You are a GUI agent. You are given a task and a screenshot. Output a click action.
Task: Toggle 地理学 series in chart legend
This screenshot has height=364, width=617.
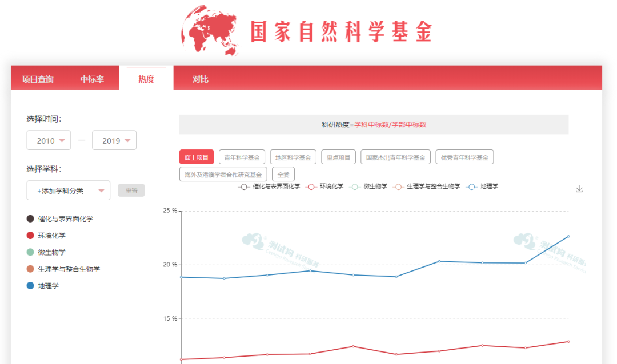coord(482,187)
